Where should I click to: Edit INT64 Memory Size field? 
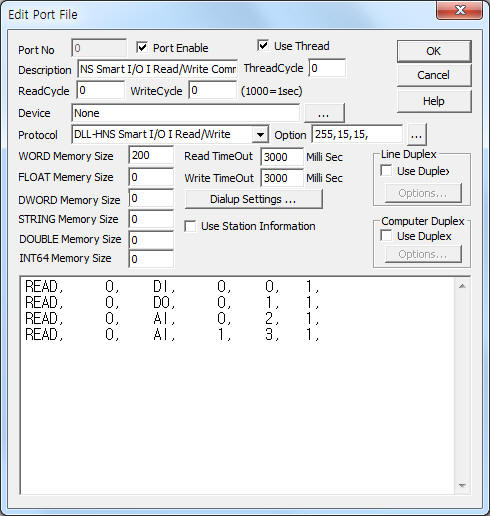coord(151,259)
